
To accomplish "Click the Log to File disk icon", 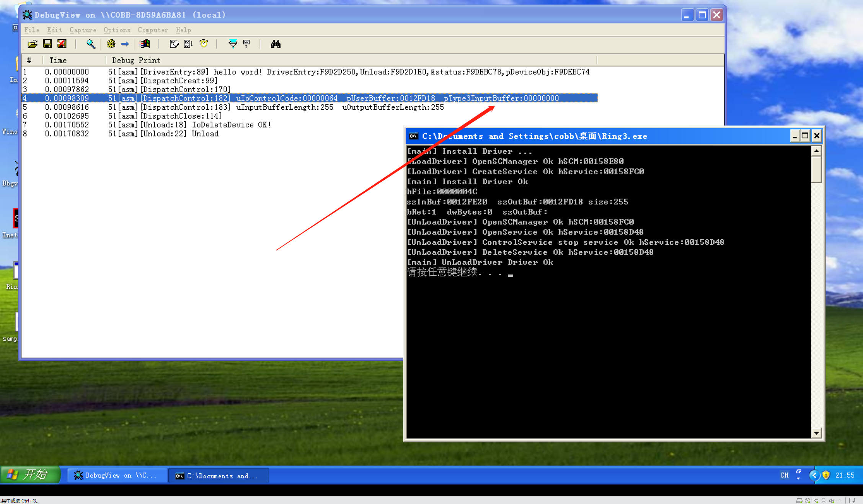I will point(62,44).
